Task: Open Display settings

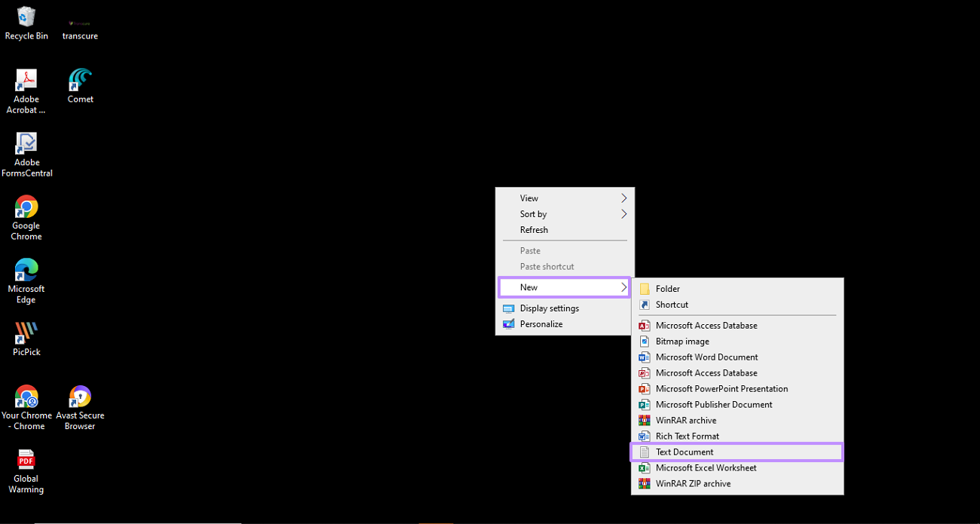Action: pos(550,308)
